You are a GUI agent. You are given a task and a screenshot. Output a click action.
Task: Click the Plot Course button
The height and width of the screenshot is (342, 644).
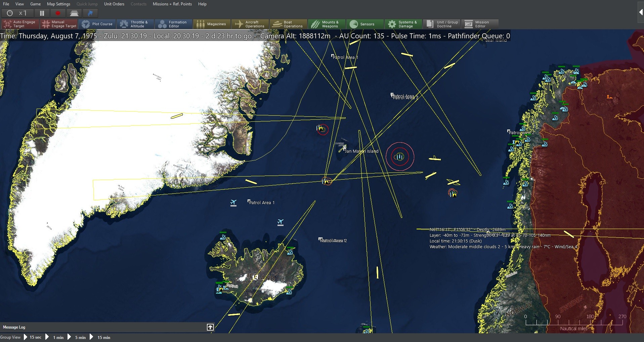(x=97, y=24)
